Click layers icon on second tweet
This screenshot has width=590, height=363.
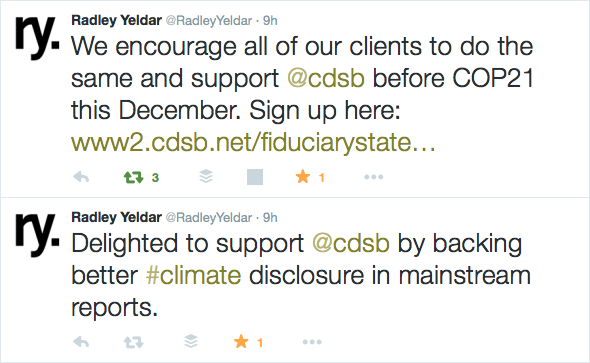coord(191,341)
